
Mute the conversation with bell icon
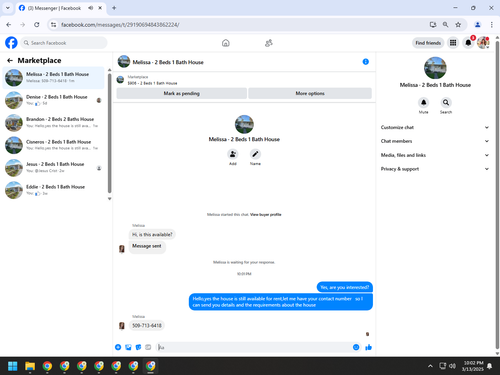423,102
